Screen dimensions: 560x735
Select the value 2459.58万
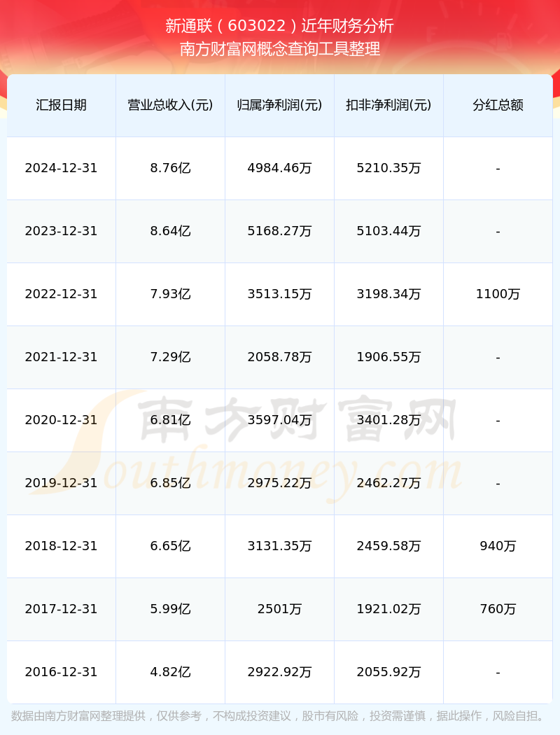point(388,546)
